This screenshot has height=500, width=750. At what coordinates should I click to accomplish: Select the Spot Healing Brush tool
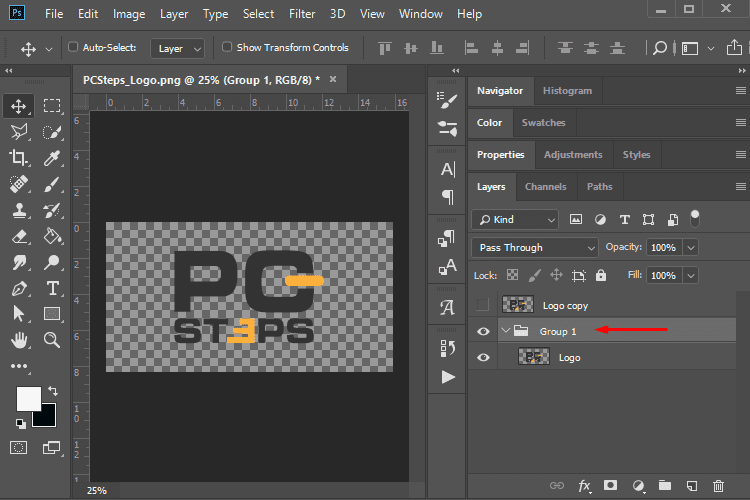pyautogui.click(x=19, y=184)
